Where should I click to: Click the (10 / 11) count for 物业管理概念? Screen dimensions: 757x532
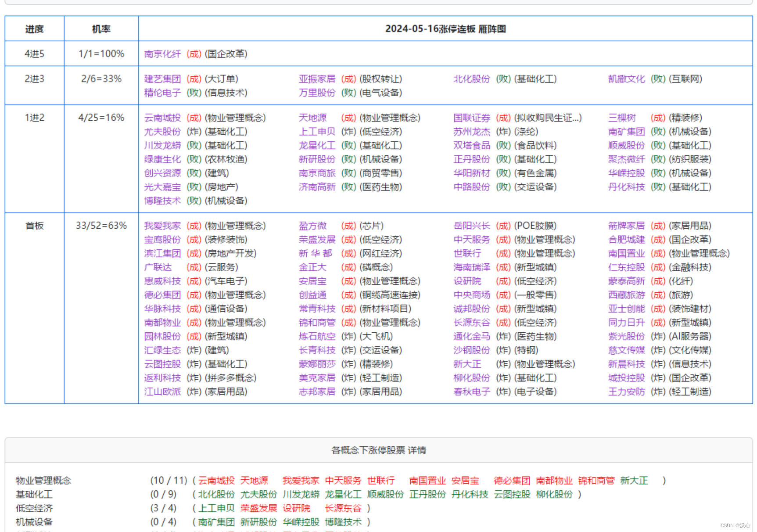pyautogui.click(x=169, y=481)
